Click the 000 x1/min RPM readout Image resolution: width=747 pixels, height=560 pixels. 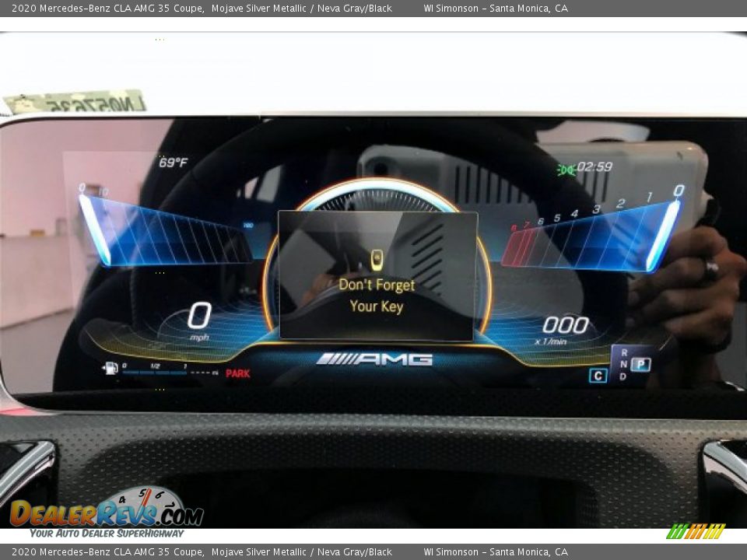[x=566, y=327]
